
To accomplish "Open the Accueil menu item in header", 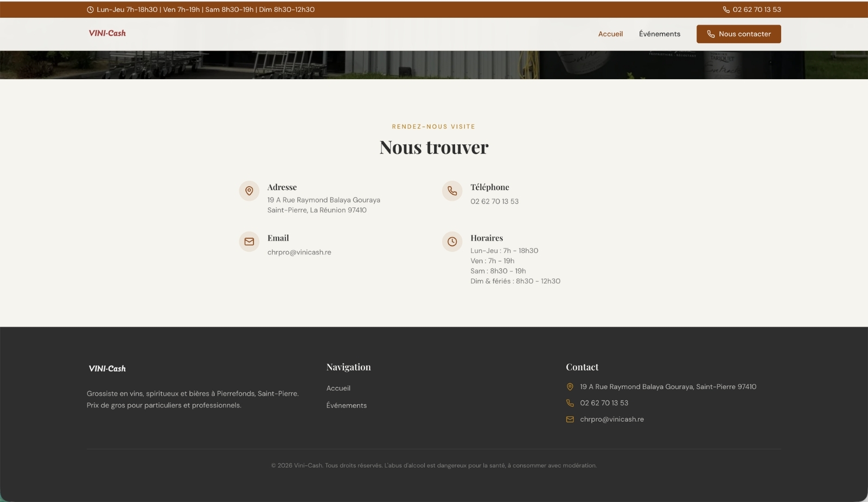I will 610,34.
